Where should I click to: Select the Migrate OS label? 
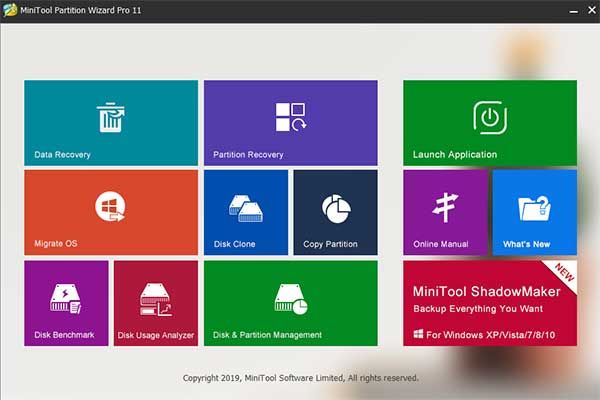[56, 243]
